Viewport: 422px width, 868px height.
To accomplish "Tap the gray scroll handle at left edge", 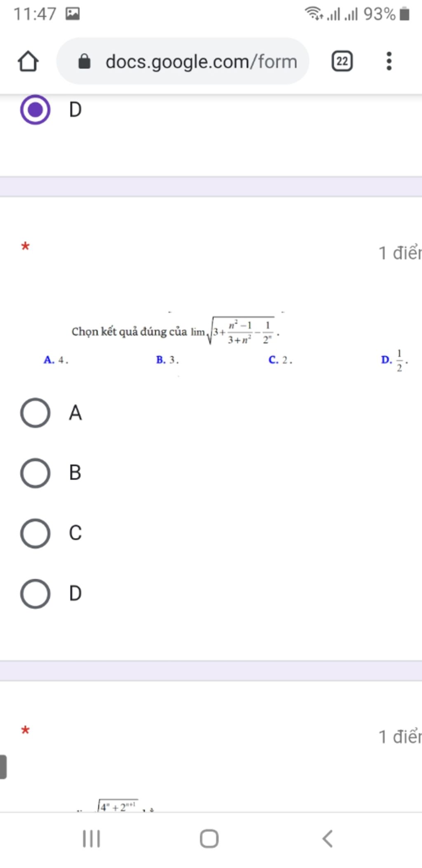I will pyautogui.click(x=3, y=767).
